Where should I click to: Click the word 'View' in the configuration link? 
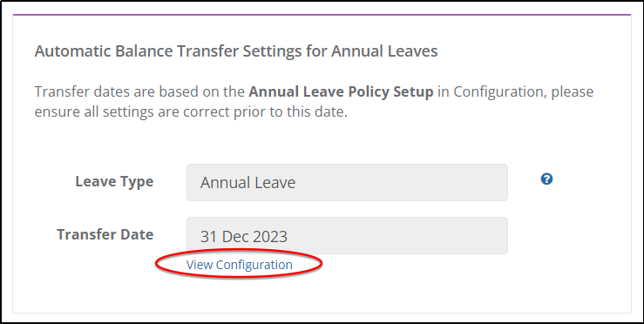point(200,265)
